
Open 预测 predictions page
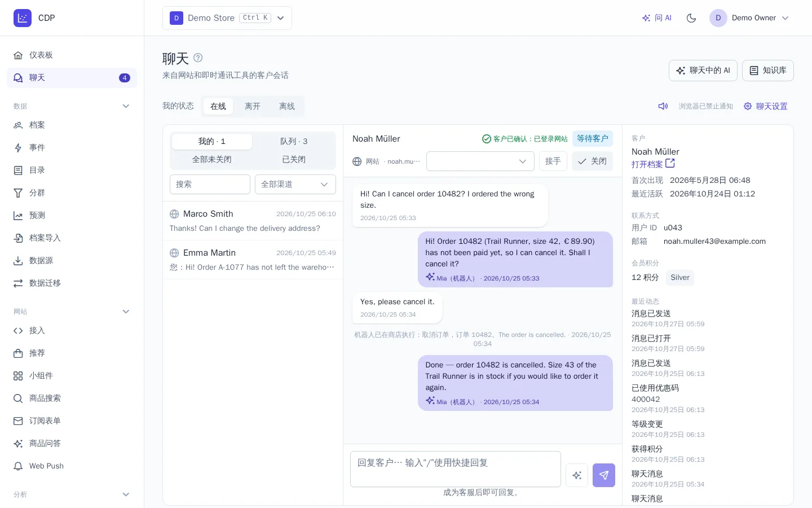pos(72,215)
